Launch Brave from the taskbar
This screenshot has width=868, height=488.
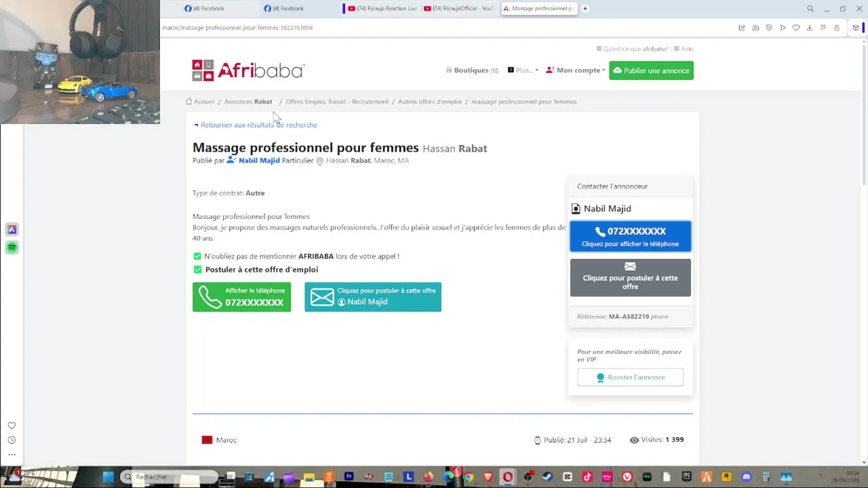[x=488, y=477]
